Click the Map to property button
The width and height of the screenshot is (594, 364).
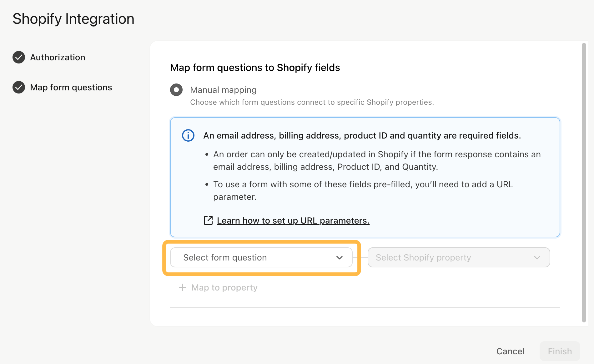(x=218, y=287)
